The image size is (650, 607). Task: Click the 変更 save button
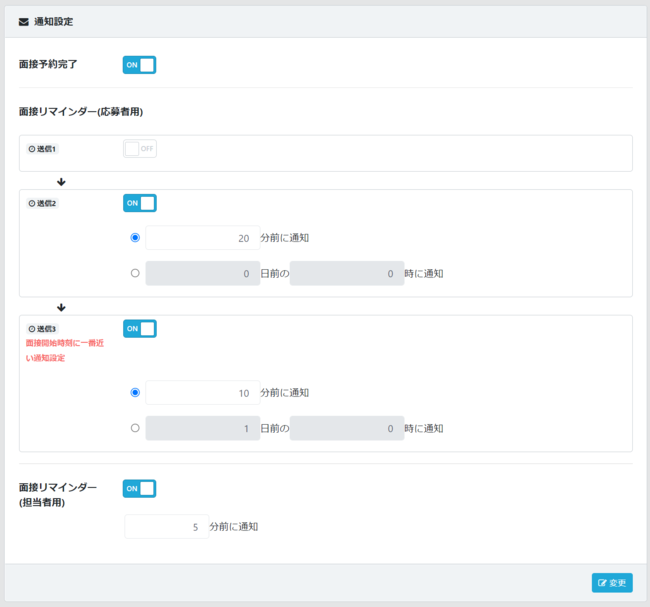(x=611, y=583)
